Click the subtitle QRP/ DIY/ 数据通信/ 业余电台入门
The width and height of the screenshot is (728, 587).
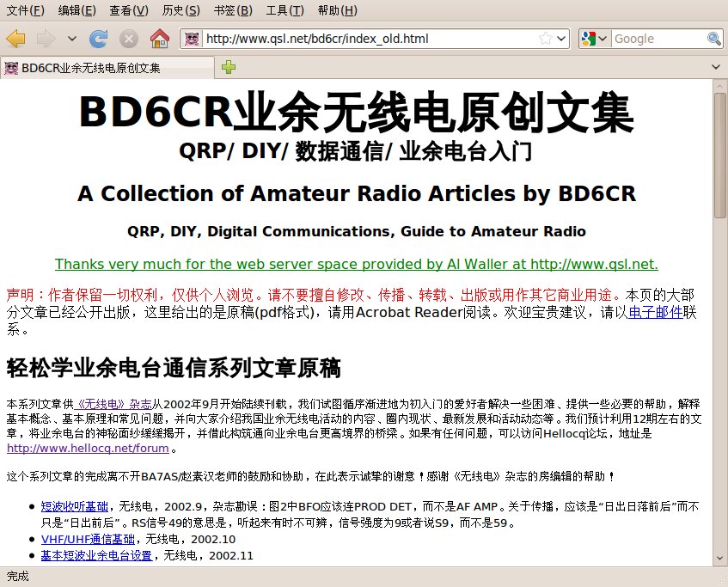click(x=356, y=151)
